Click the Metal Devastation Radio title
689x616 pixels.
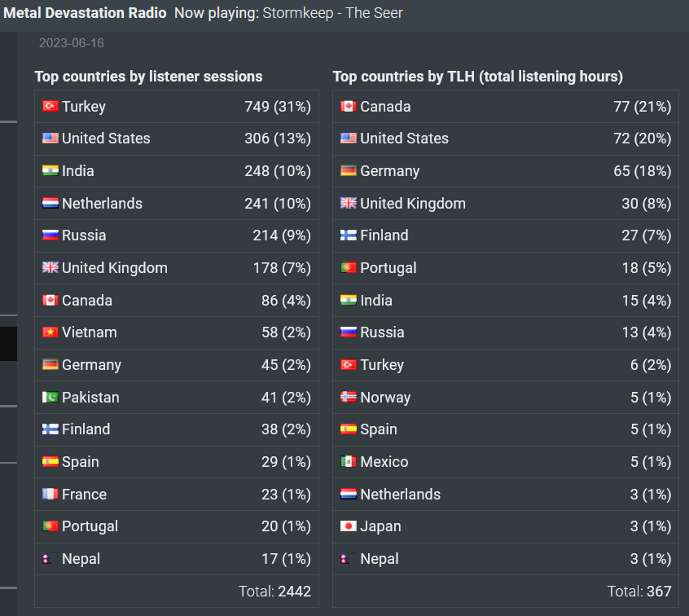click(x=85, y=13)
